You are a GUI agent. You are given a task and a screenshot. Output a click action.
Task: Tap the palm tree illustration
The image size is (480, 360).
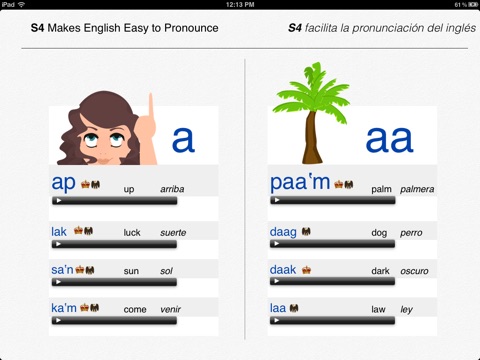(312, 113)
